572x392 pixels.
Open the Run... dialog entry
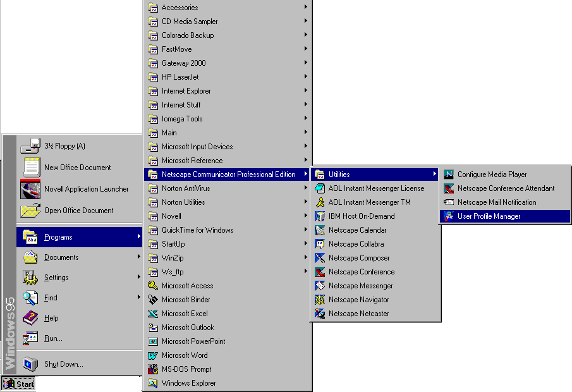[x=53, y=338]
